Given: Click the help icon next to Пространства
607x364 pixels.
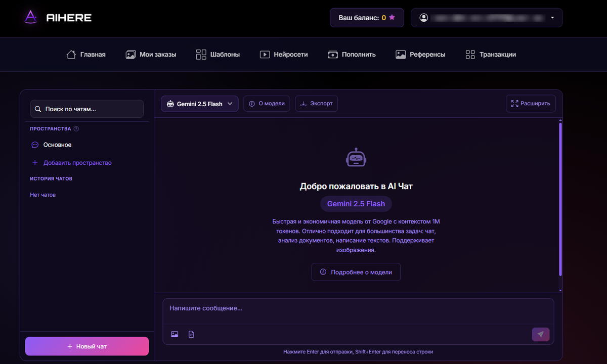Looking at the screenshot, I should pos(76,128).
